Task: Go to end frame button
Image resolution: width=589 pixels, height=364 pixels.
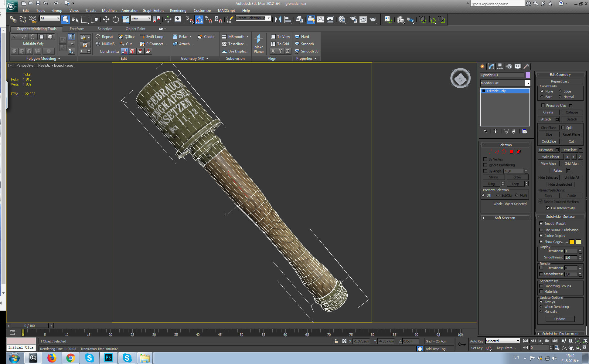Action: pos(555,341)
